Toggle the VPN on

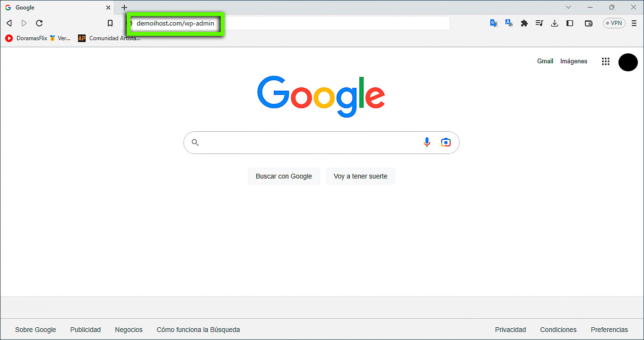614,23
